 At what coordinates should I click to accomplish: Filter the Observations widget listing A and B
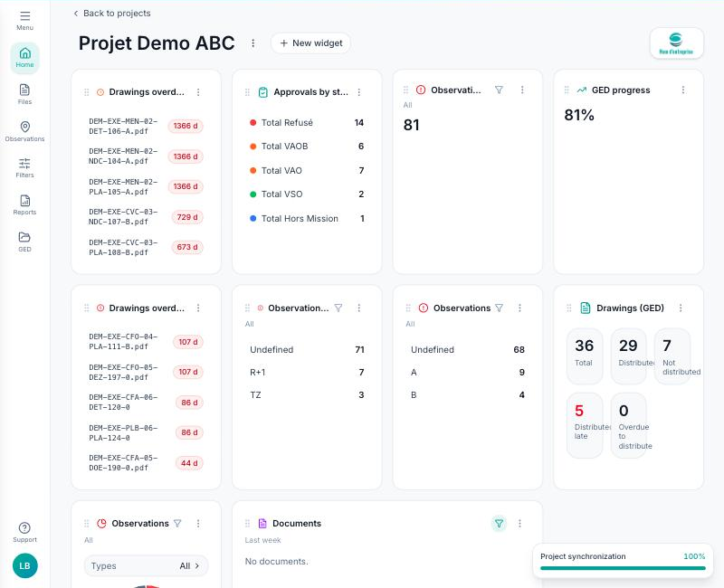pos(499,308)
